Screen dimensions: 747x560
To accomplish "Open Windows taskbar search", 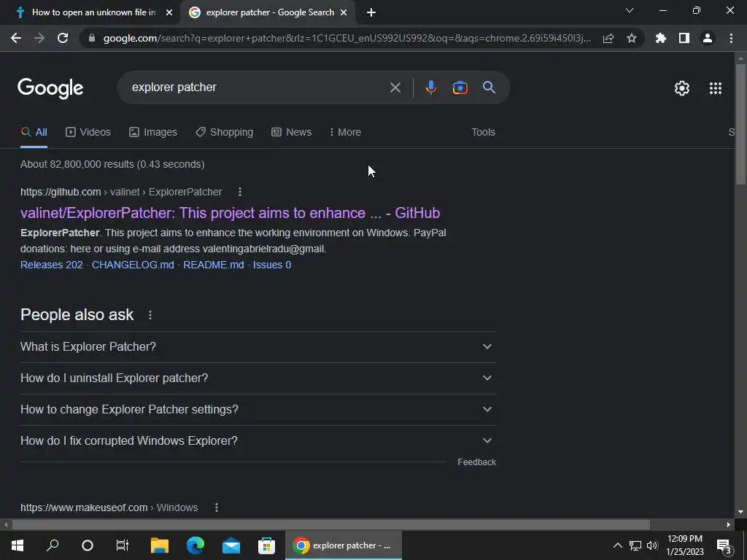I will 53,545.
